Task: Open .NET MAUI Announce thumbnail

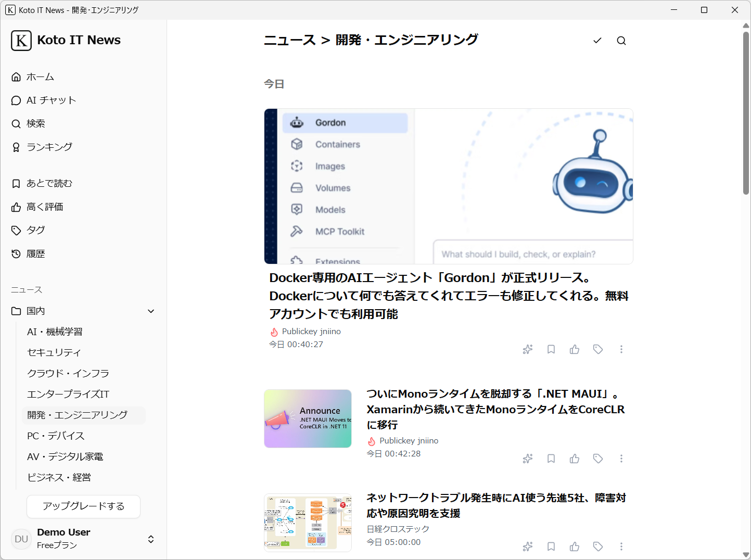Action: pyautogui.click(x=308, y=418)
